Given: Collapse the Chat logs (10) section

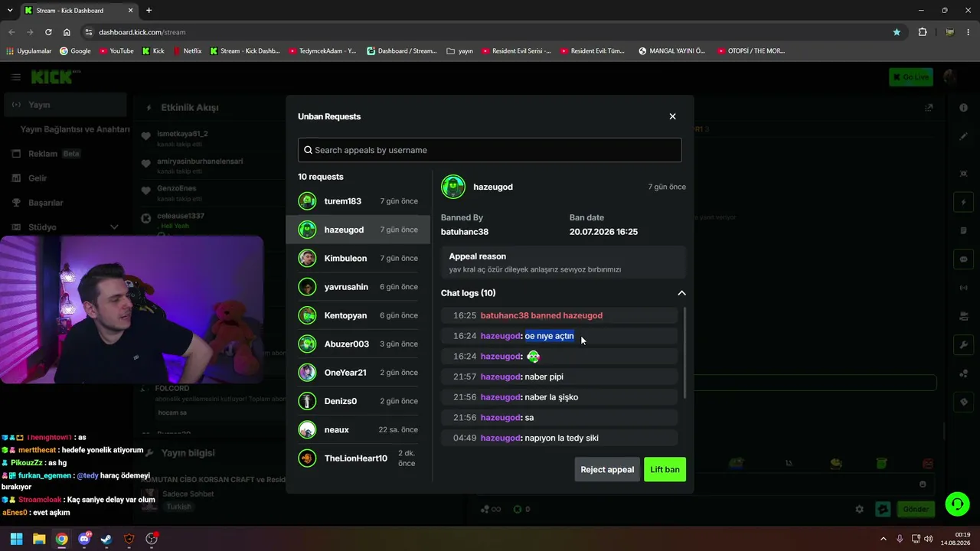Looking at the screenshot, I should click(681, 293).
